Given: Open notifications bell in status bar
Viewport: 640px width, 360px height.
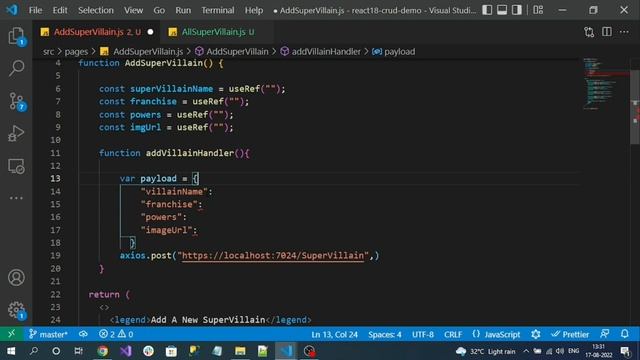Looking at the screenshot, I should pos(625,334).
